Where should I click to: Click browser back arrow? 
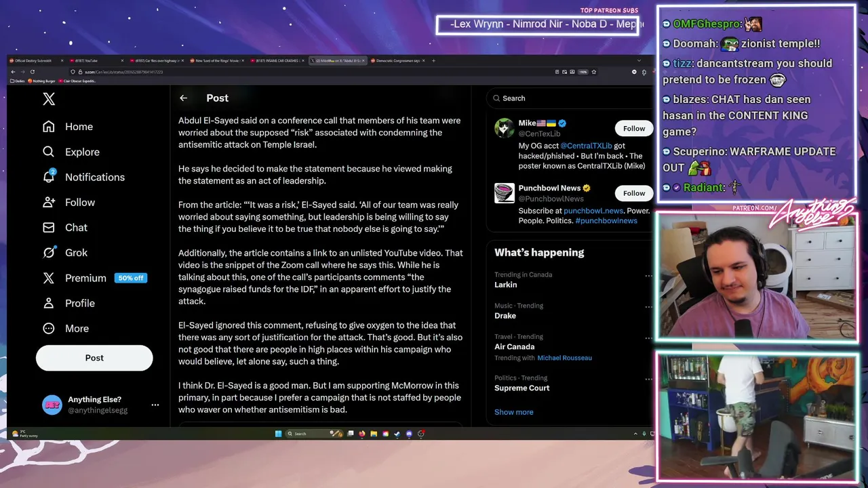click(13, 72)
